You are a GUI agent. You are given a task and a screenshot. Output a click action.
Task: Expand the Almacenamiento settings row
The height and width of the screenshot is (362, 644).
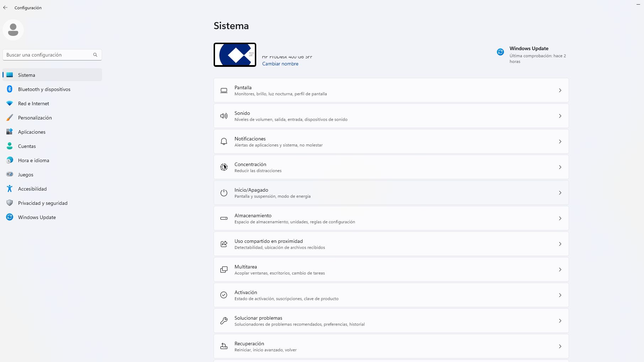pos(391,218)
